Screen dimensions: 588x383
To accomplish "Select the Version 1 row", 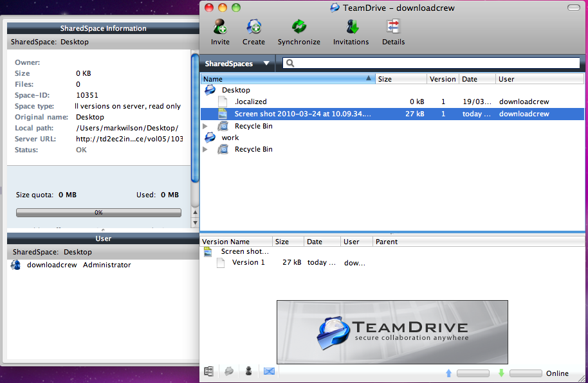I will 392,263.
